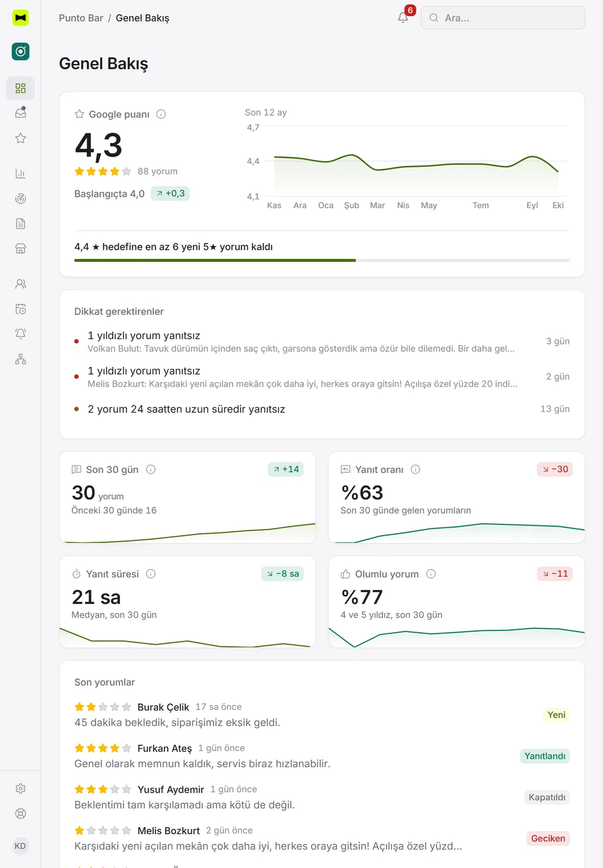603x868 pixels.
Task: Open Volkan Bulut's unanswered 1-star review alert
Action: [322, 341]
